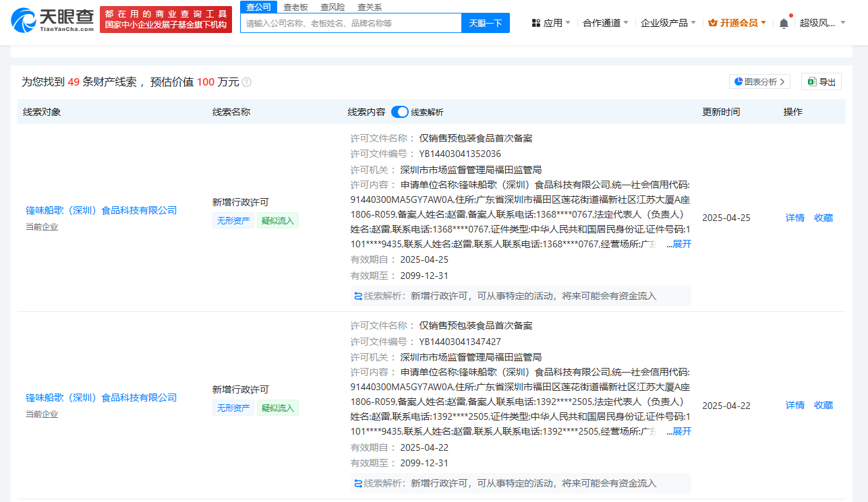Click the company search input field
Image resolution: width=868 pixels, height=502 pixels.
click(351, 23)
